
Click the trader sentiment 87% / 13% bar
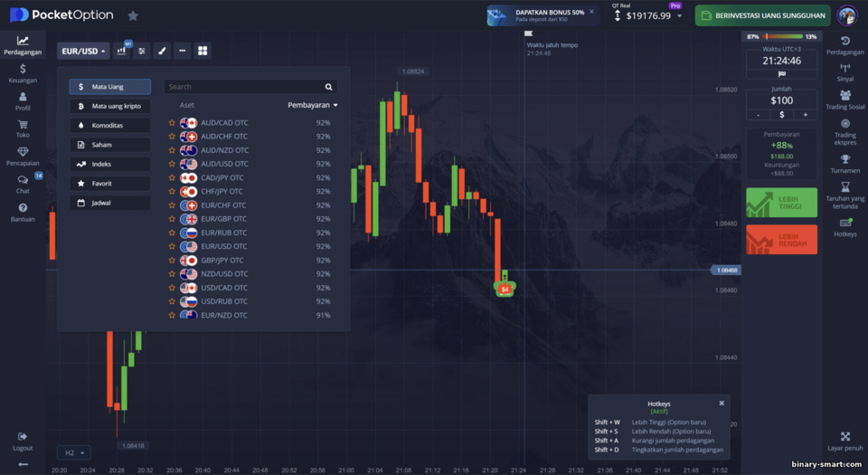(781, 36)
